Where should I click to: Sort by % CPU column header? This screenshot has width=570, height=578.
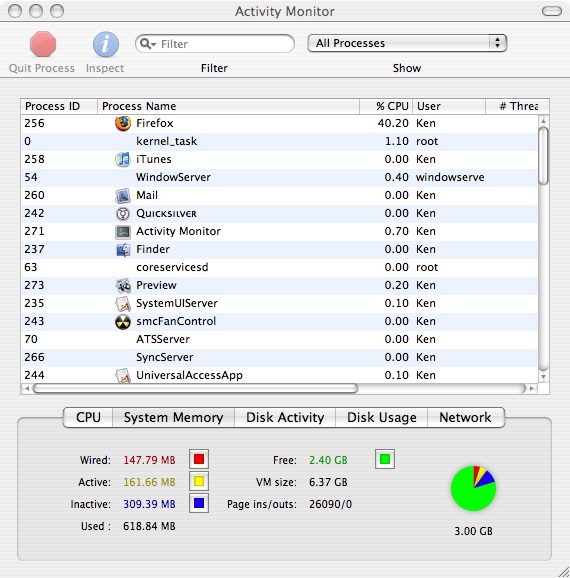coord(386,106)
